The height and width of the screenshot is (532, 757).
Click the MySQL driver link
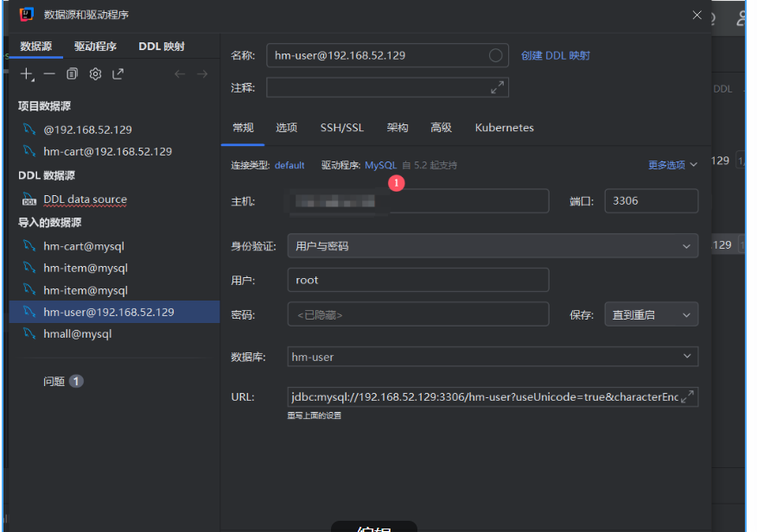click(380, 166)
